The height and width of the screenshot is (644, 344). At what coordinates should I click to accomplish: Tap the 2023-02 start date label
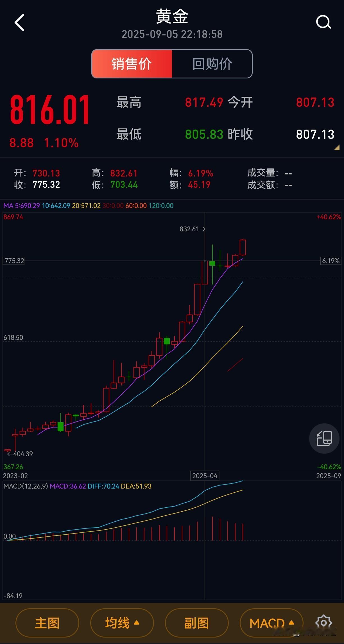pos(15,476)
